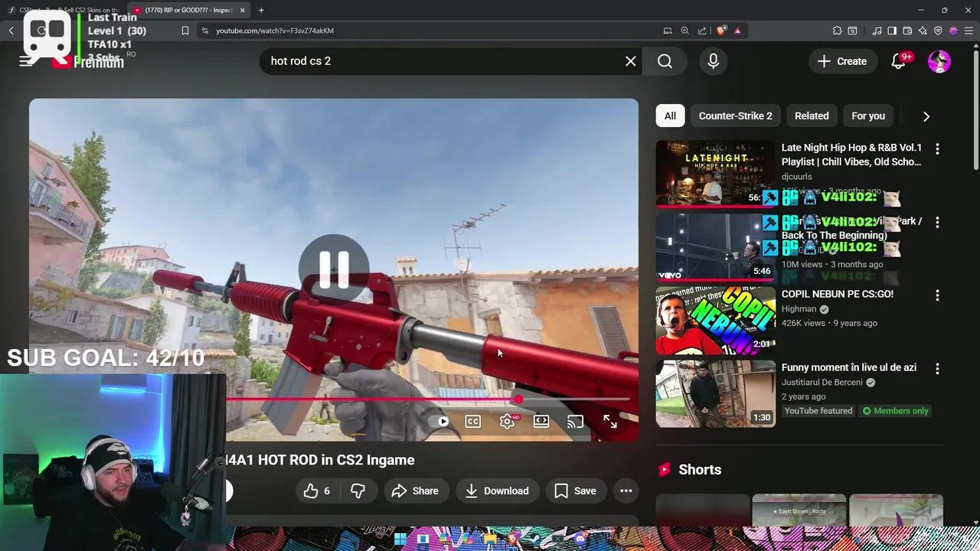Clear the search text with the X
The image size is (980, 551).
630,61
